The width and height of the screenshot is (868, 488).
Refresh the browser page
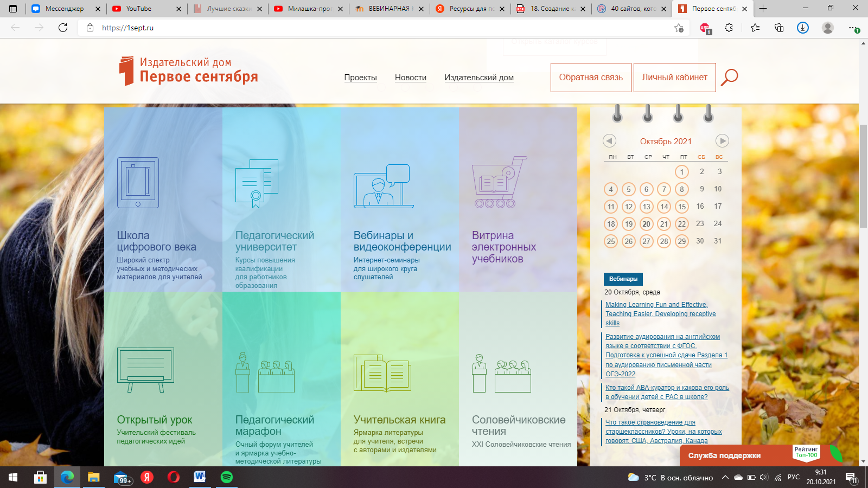[x=63, y=28]
